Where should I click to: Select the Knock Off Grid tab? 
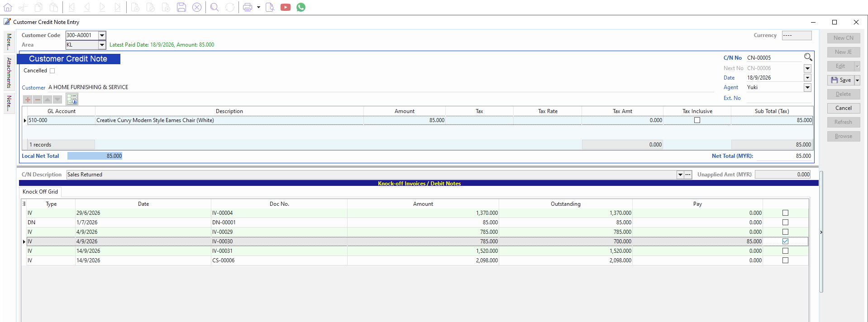[x=40, y=192]
